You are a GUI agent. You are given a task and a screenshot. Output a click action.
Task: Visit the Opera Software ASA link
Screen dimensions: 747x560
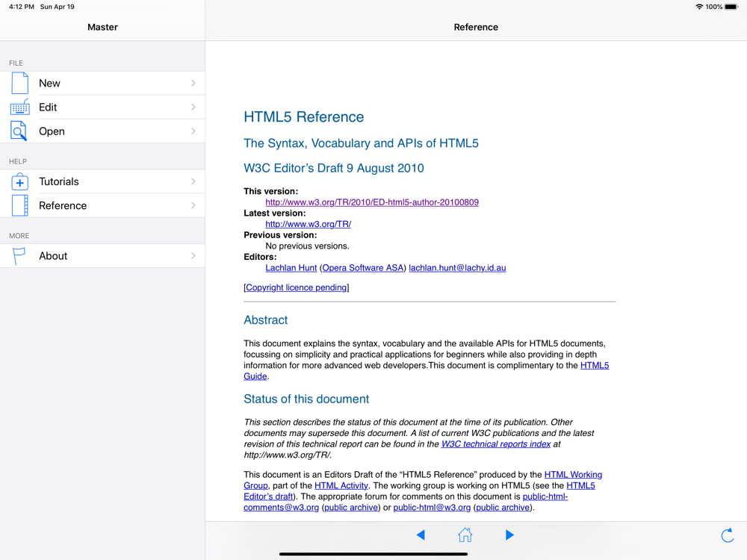pos(363,267)
